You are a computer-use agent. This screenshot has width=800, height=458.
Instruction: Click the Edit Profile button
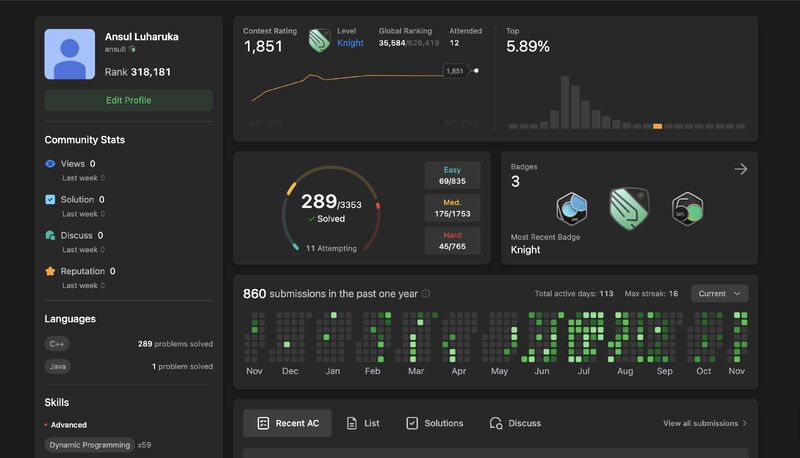pos(129,100)
